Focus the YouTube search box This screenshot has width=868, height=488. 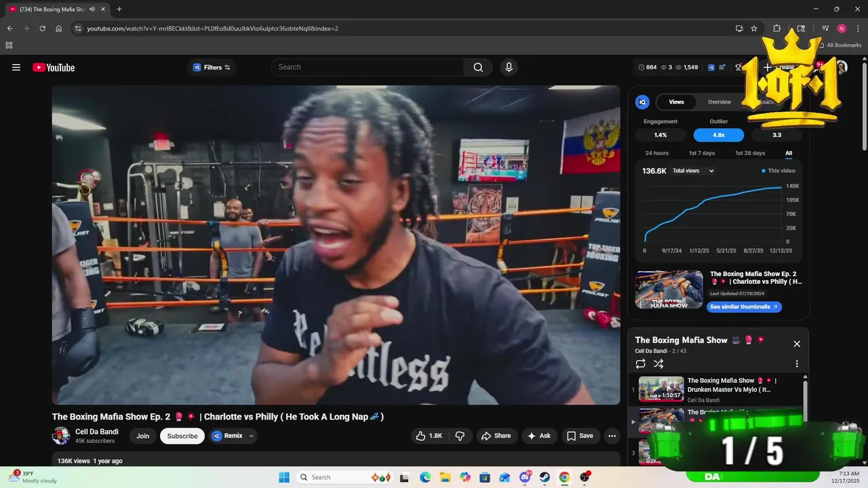click(368, 67)
